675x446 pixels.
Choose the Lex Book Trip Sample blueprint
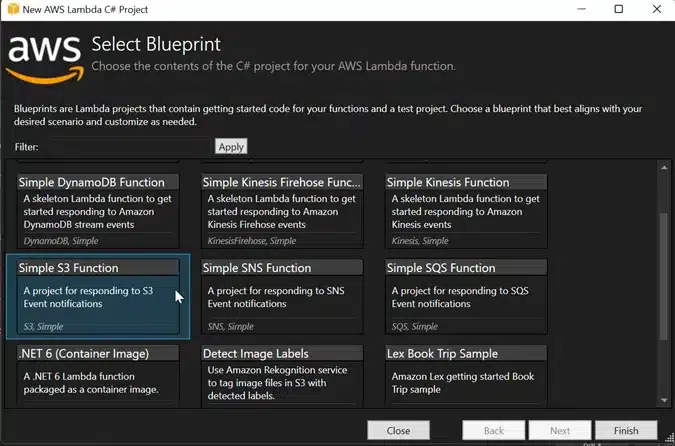pos(466,376)
